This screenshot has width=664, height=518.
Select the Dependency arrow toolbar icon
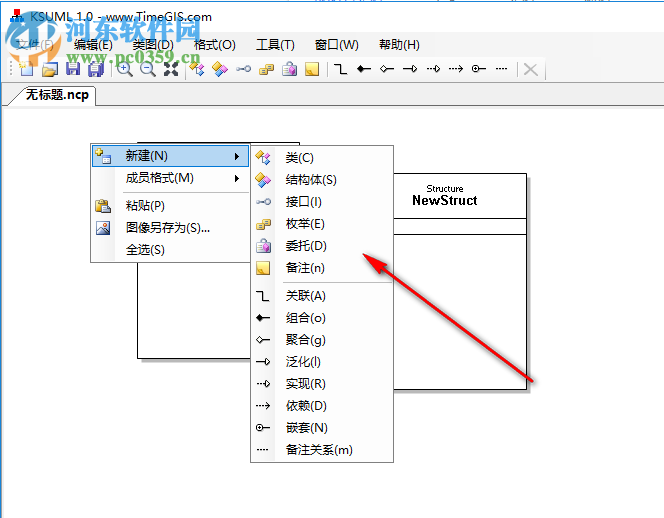click(x=456, y=69)
